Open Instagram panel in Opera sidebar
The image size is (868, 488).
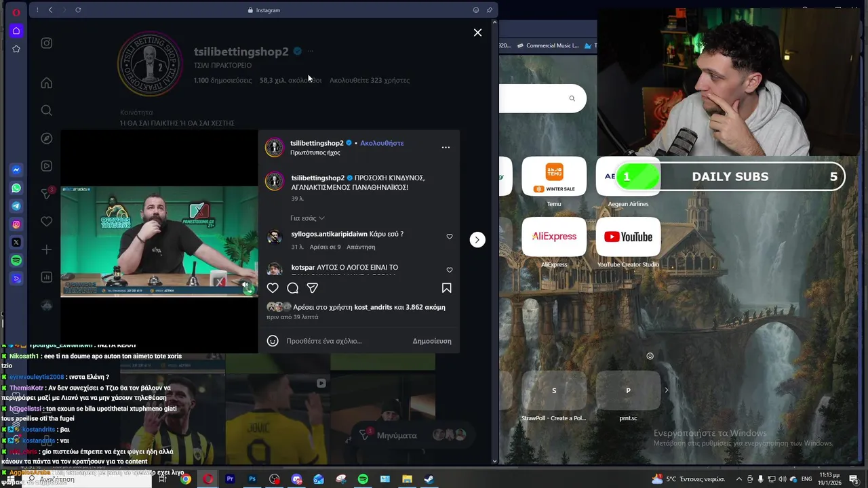coord(16,224)
